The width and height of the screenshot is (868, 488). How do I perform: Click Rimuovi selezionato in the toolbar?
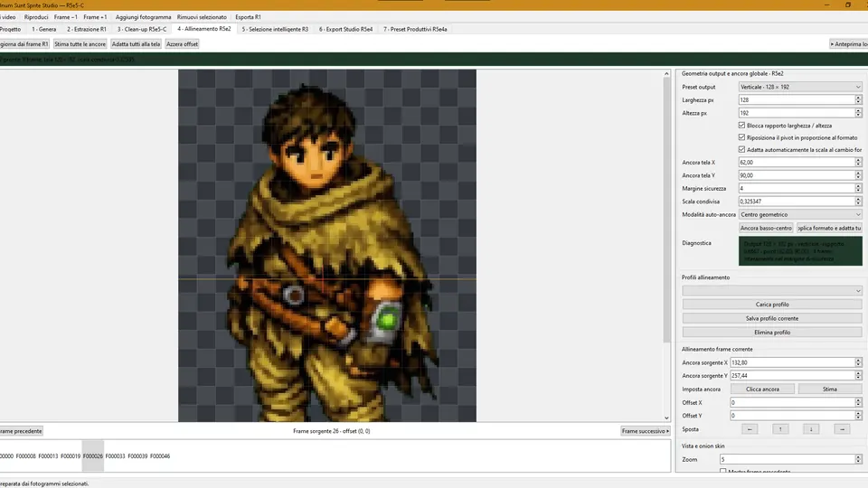pos(202,17)
